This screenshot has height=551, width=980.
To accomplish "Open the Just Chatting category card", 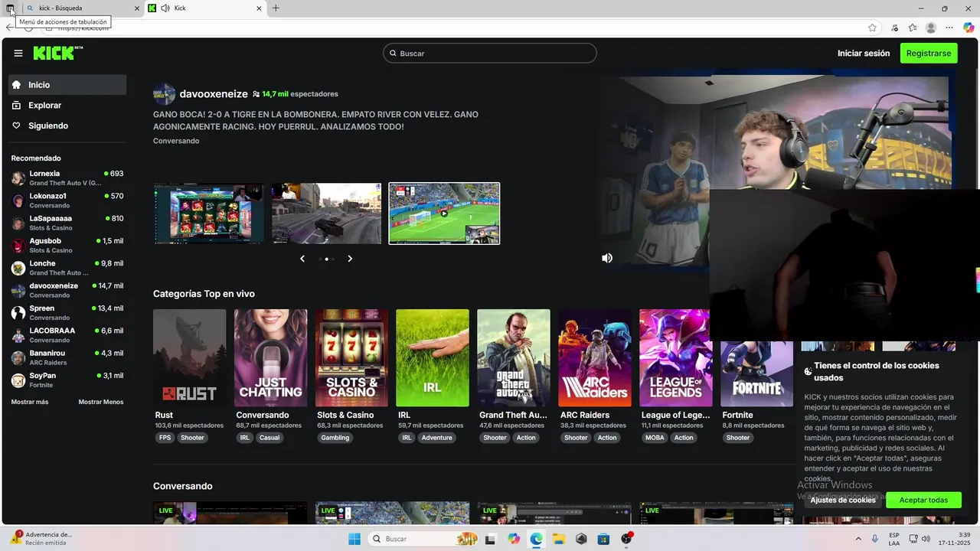I will (x=270, y=357).
